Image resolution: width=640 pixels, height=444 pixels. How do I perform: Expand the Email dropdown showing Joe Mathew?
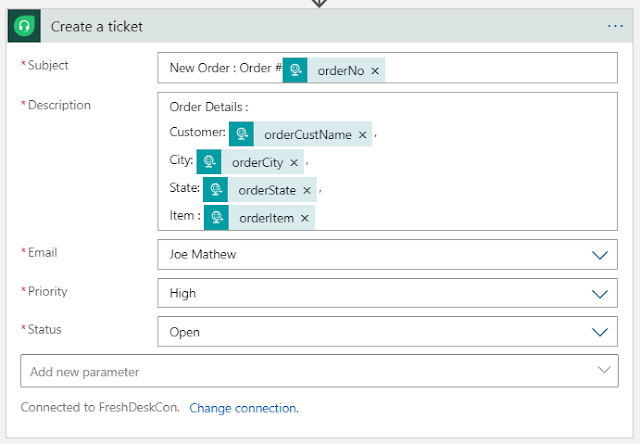point(600,255)
